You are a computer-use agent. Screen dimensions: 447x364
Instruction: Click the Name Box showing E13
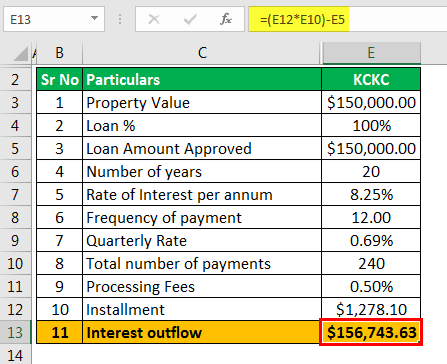tap(54, 19)
